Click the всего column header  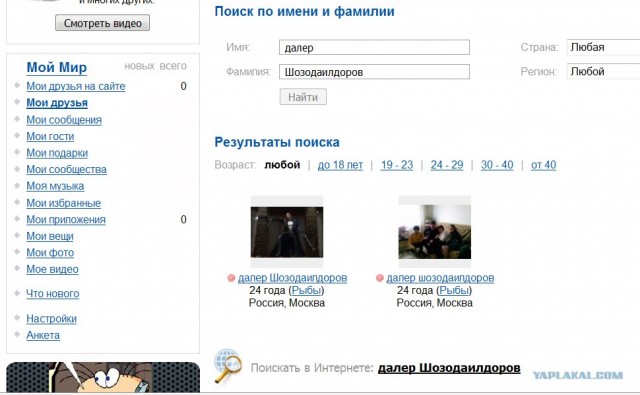pos(173,66)
